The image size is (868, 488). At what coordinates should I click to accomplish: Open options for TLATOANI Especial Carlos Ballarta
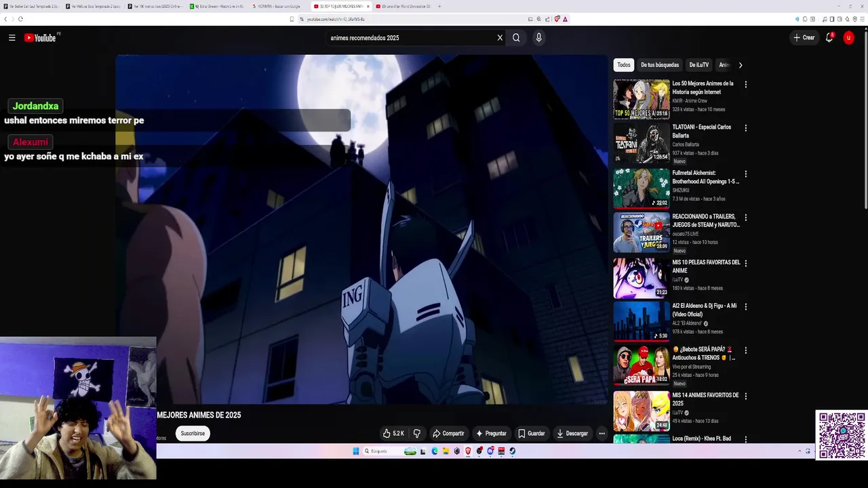(745, 128)
